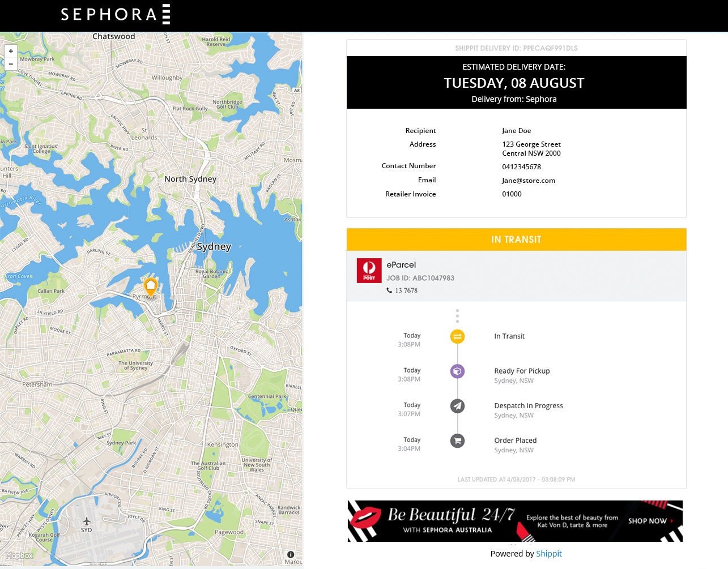The image size is (728, 569).
Task: Click the yellow In Transit status bar
Action: [x=516, y=239]
